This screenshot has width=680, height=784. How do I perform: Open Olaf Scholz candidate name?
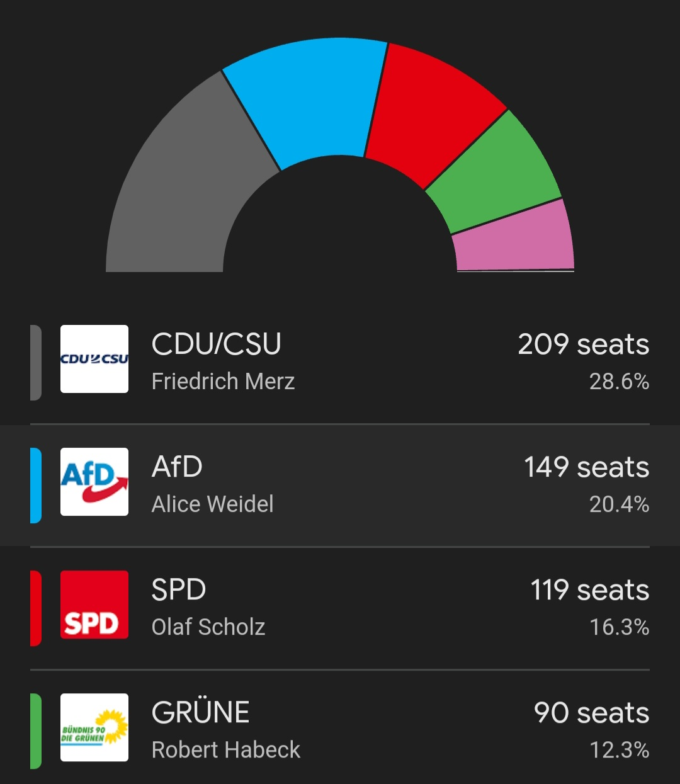(x=208, y=627)
